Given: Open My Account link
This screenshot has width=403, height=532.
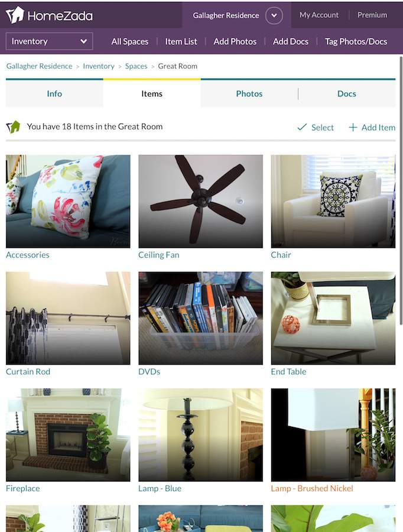Looking at the screenshot, I should pyautogui.click(x=319, y=15).
